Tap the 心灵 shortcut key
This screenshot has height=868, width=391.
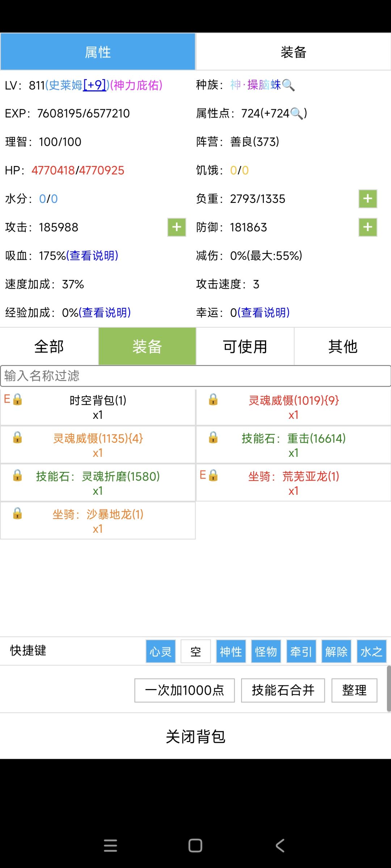[161, 651]
